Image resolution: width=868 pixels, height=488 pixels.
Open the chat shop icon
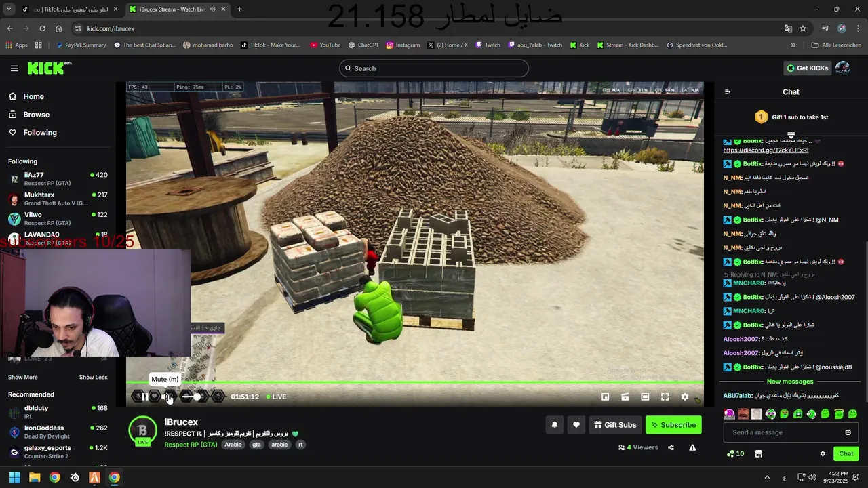tap(758, 453)
